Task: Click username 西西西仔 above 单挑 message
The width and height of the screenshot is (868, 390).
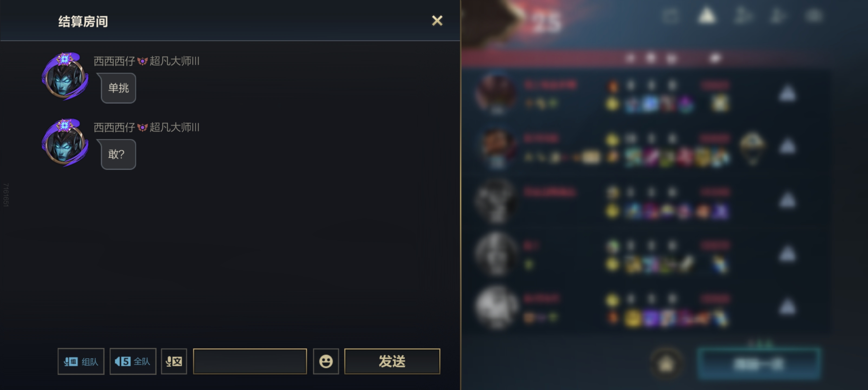Action: 114,61
